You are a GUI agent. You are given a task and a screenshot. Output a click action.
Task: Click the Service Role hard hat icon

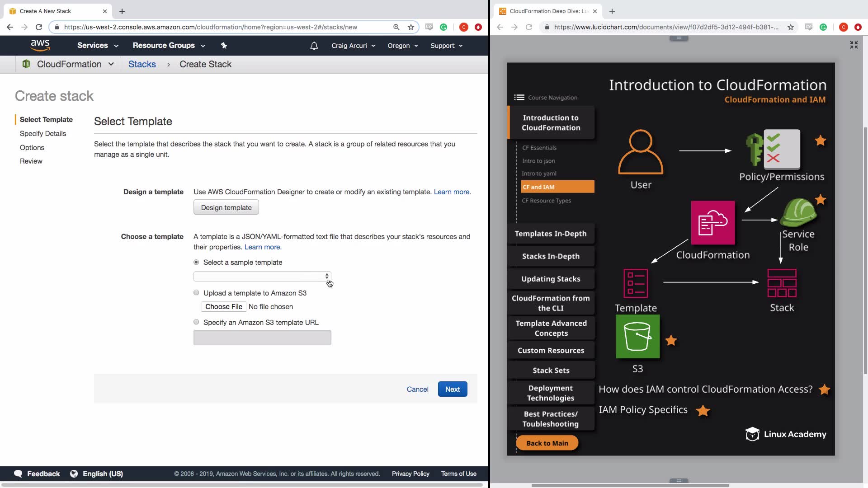[x=798, y=212]
